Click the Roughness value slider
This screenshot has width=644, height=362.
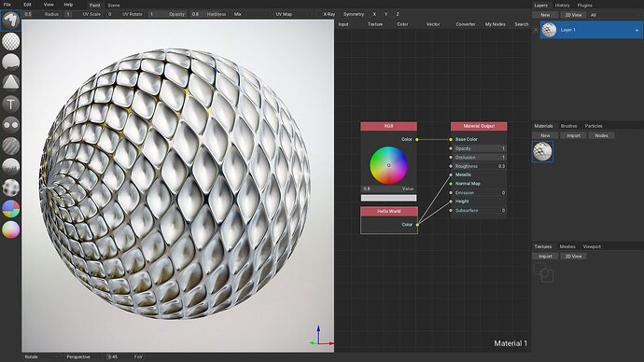[x=480, y=166]
